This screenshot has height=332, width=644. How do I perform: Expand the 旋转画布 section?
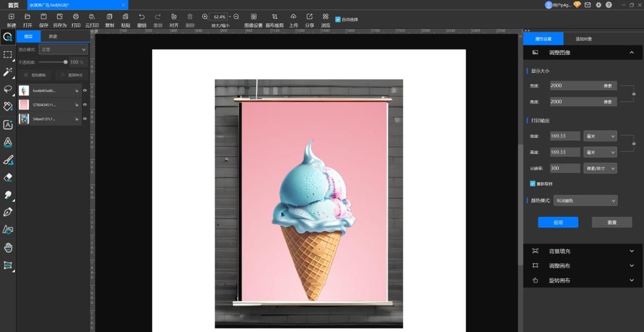coord(631,281)
